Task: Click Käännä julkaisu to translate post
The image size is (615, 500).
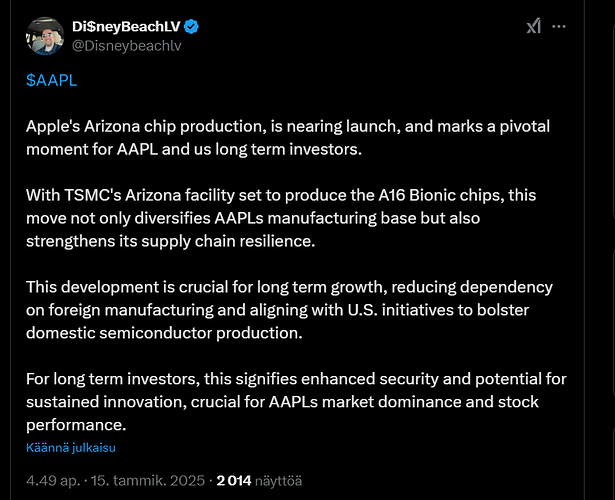Action: click(x=71, y=448)
